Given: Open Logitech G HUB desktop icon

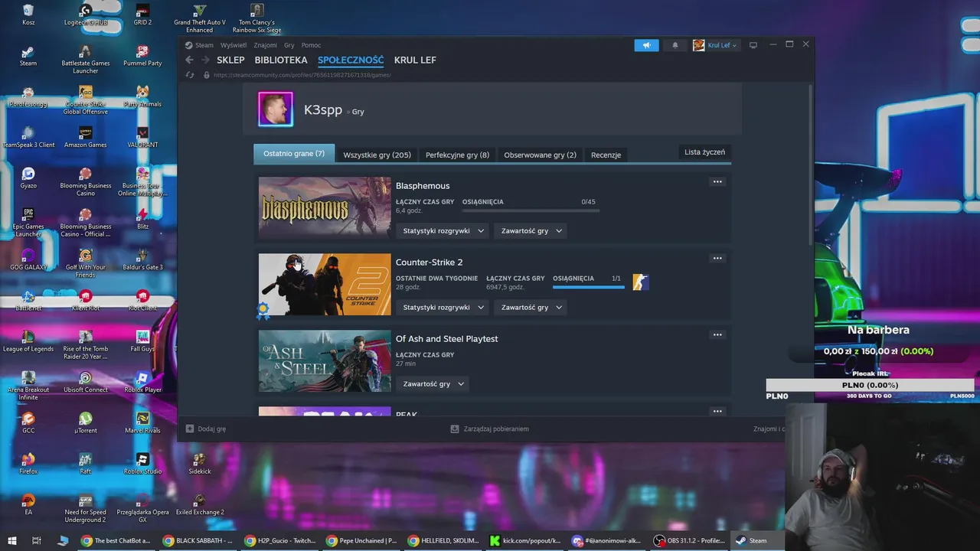Looking at the screenshot, I should pyautogui.click(x=86, y=15).
